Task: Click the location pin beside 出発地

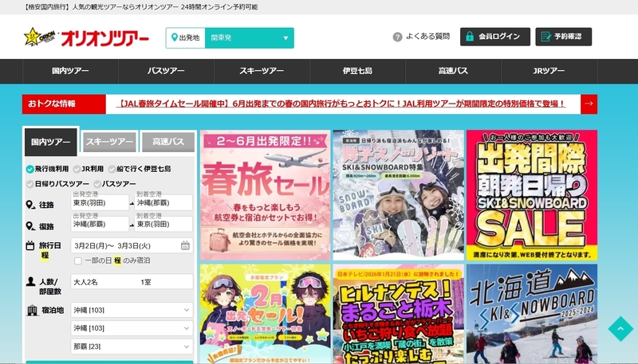Action: pyautogui.click(x=174, y=37)
